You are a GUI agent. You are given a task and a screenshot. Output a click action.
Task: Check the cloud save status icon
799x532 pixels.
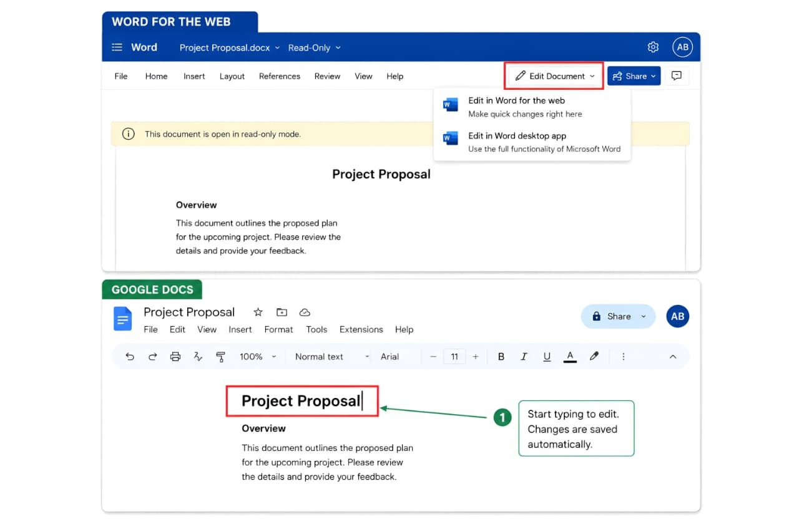click(305, 312)
